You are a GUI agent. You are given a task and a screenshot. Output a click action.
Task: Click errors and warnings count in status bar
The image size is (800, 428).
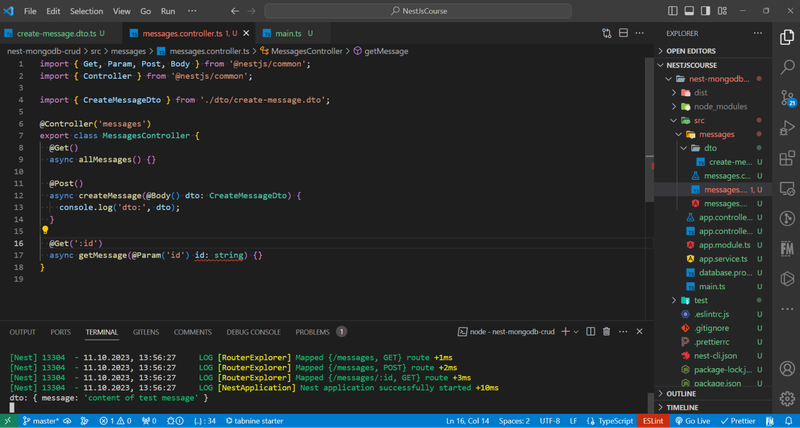(x=115, y=421)
